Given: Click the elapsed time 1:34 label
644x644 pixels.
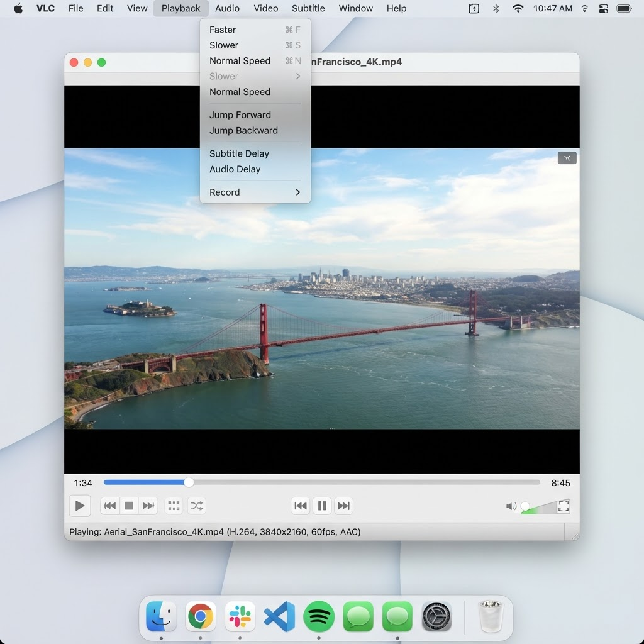Looking at the screenshot, I should [x=82, y=483].
